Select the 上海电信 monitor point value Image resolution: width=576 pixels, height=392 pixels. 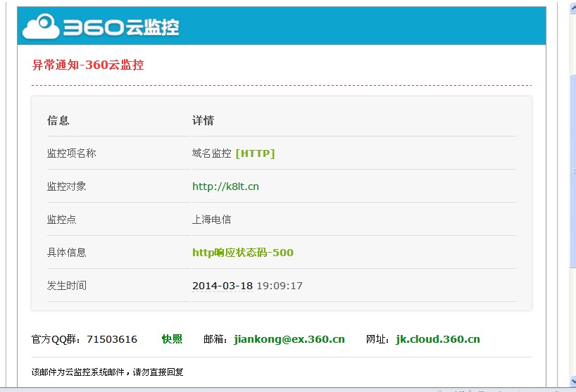[211, 220]
